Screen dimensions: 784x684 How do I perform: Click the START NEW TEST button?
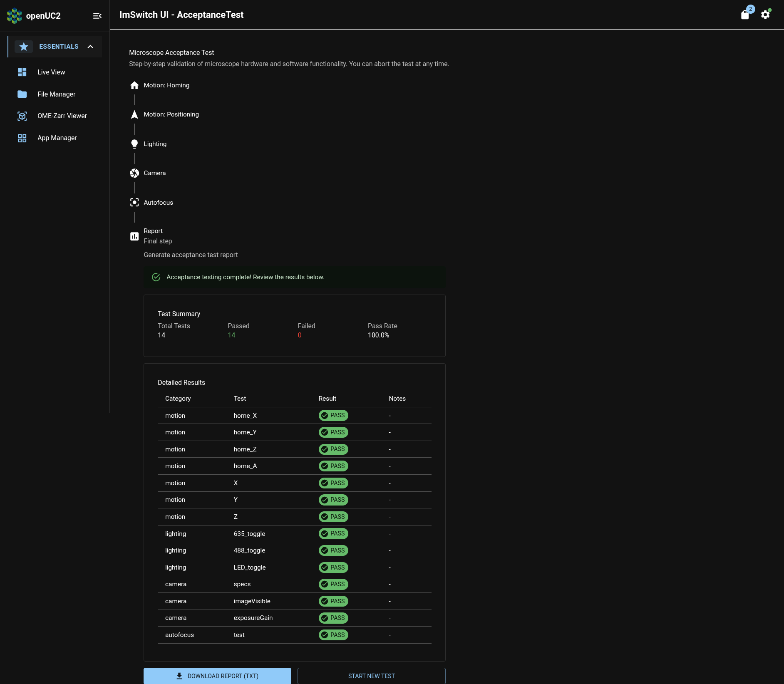(x=371, y=676)
